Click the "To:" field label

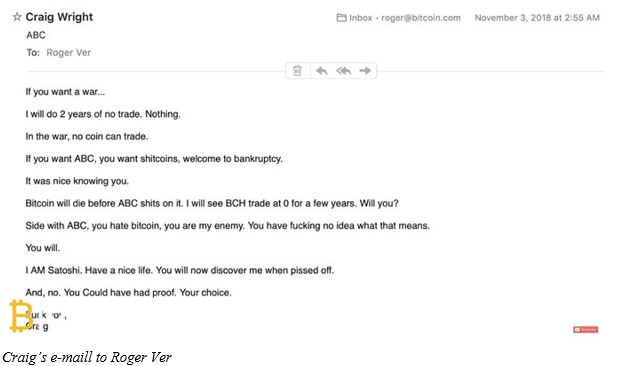click(33, 52)
